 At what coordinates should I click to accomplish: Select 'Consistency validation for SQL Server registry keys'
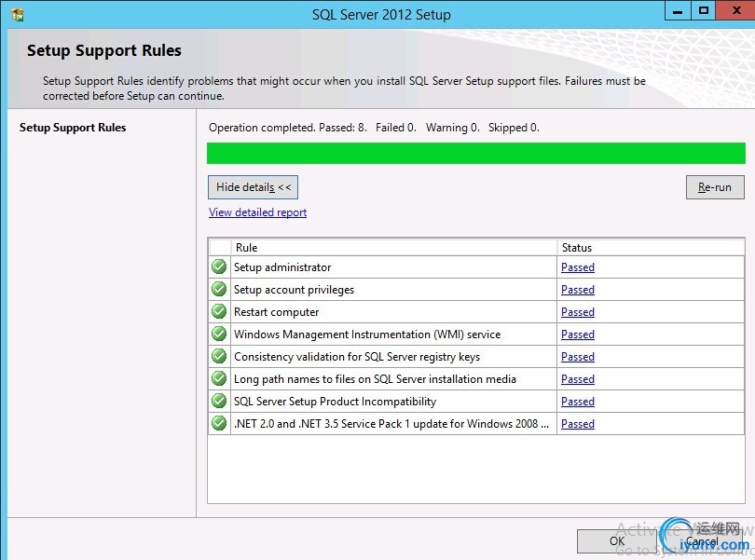coord(357,357)
